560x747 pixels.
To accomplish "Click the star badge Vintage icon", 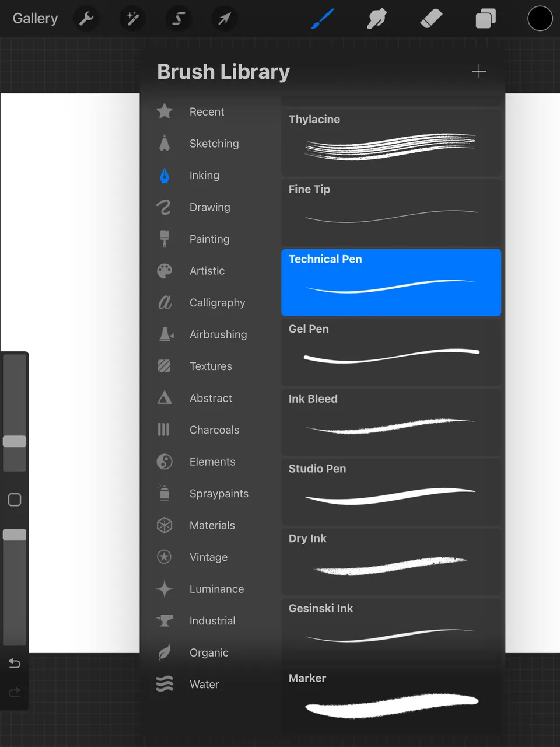I will pos(164,557).
